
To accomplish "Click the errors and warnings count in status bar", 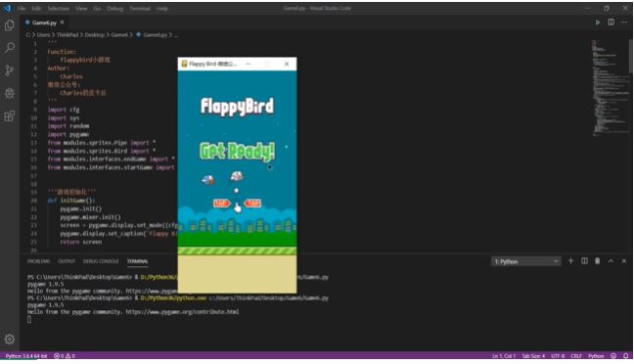I will [x=65, y=356].
